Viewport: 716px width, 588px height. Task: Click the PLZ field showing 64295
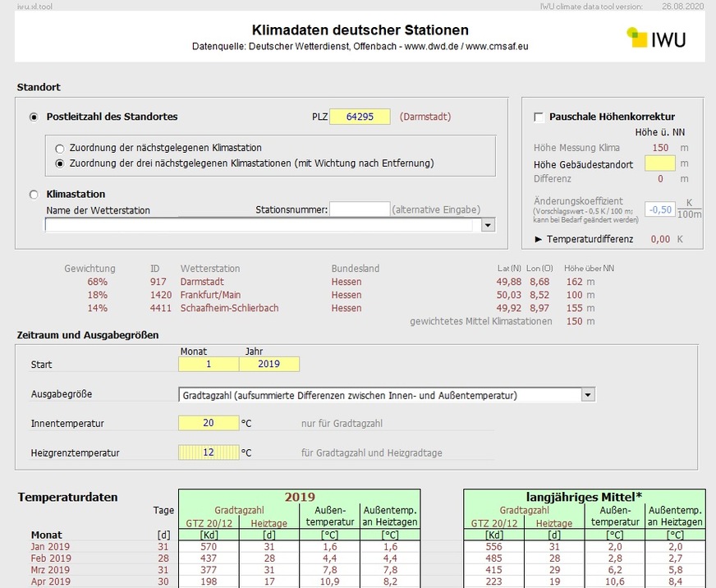pyautogui.click(x=360, y=117)
